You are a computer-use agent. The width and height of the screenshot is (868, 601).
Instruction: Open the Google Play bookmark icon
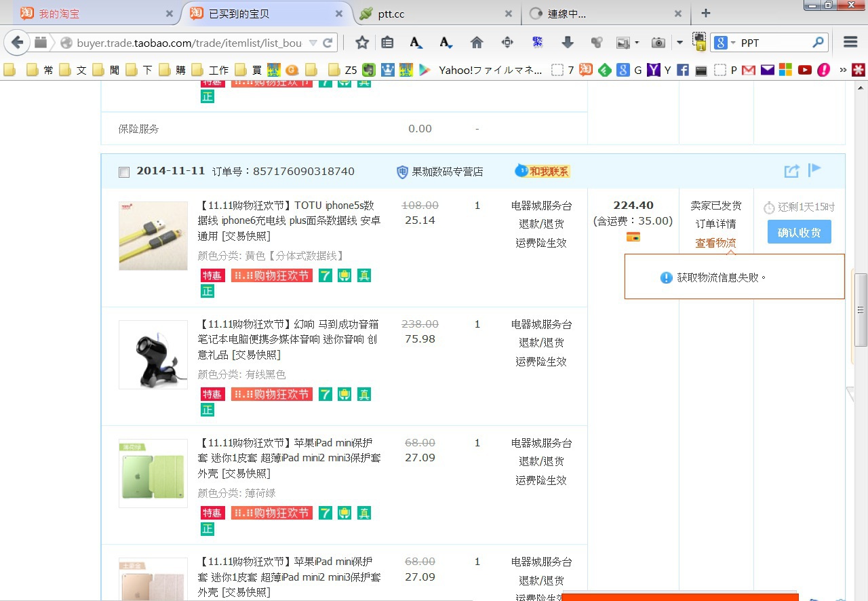click(x=425, y=70)
